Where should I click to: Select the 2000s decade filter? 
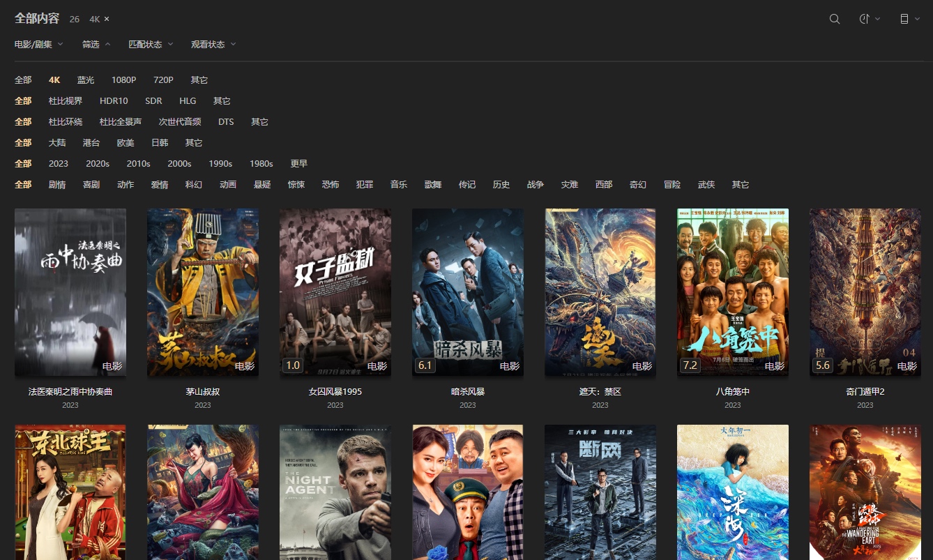(179, 164)
